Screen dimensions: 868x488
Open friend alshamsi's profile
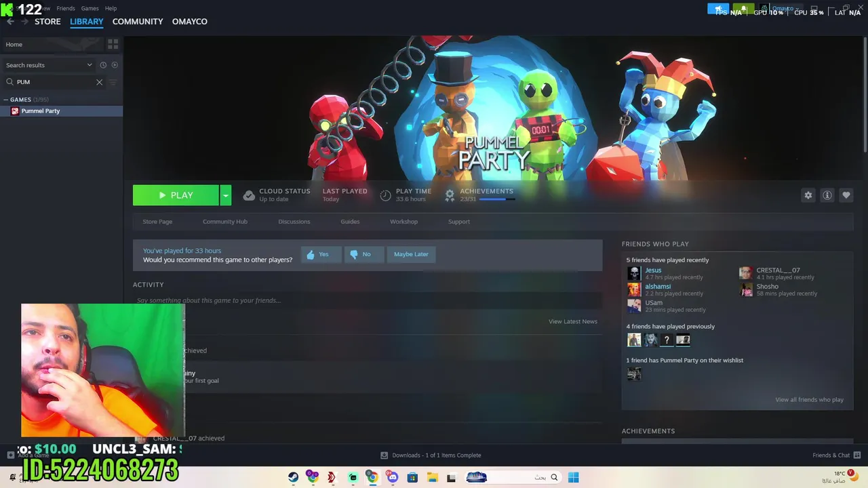(x=658, y=286)
